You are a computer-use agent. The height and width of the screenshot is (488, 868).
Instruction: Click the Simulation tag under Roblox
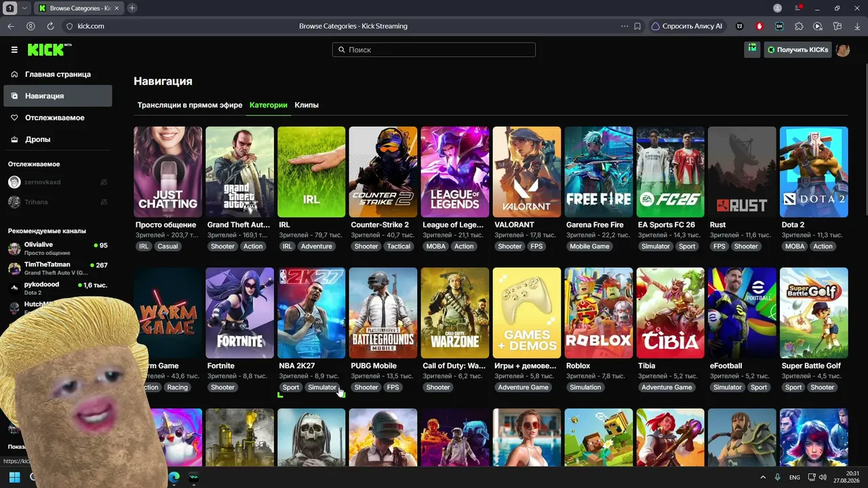pos(585,387)
